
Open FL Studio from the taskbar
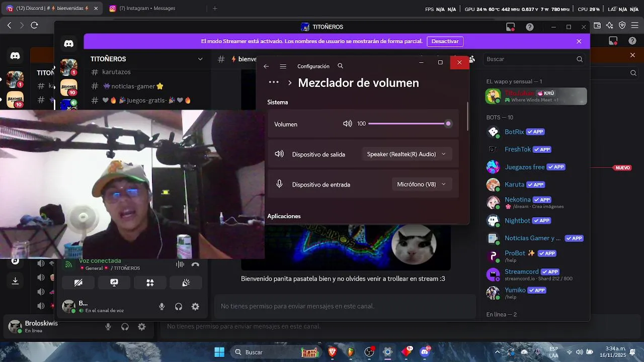(x=351, y=352)
